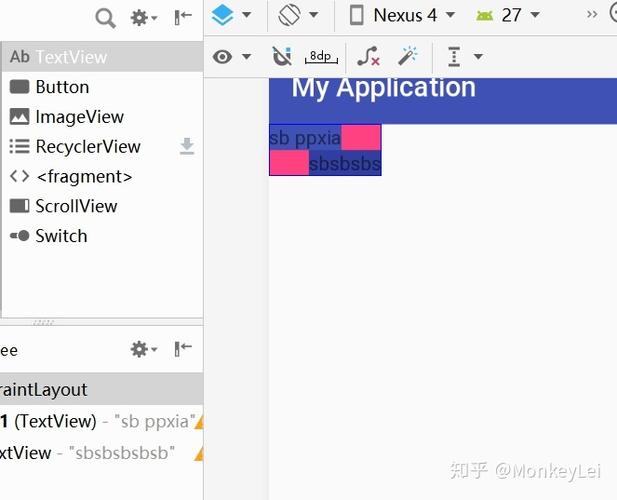Select TextView in the palette

pos(102,57)
